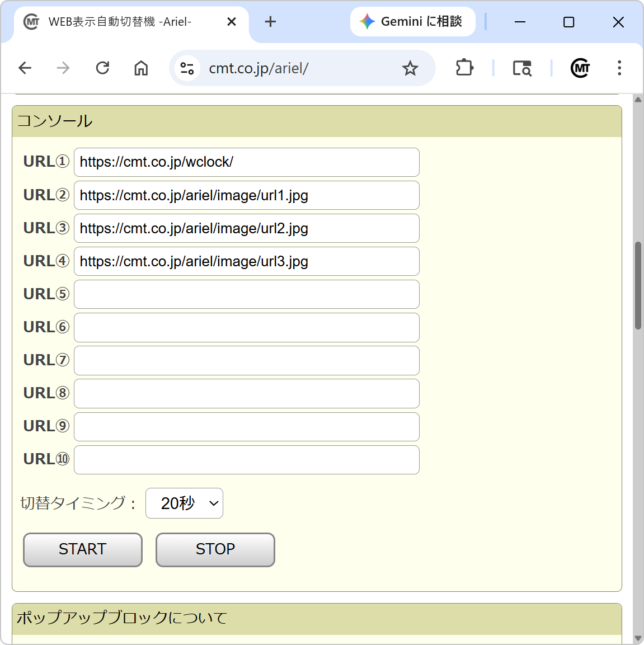The height and width of the screenshot is (645, 644).
Task: Focus the URL① input with wclock address
Action: pos(246,162)
